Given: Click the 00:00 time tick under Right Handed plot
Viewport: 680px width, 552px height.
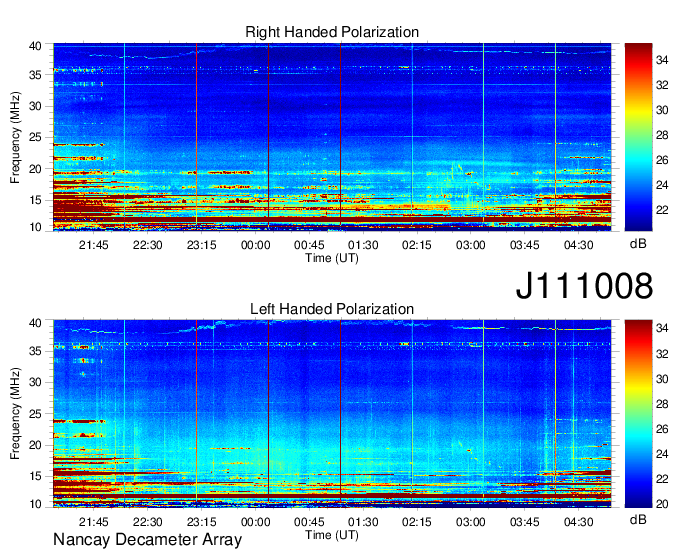Looking at the screenshot, I should coord(255,245).
